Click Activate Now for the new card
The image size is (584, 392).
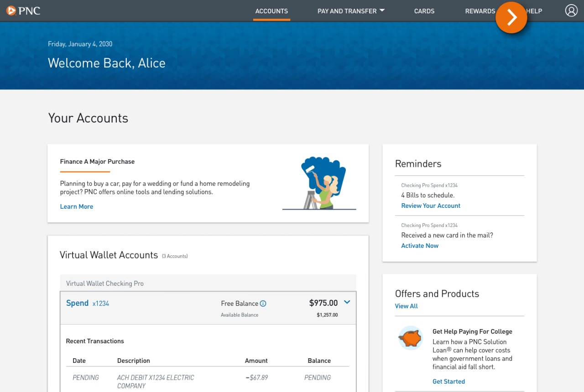point(419,246)
